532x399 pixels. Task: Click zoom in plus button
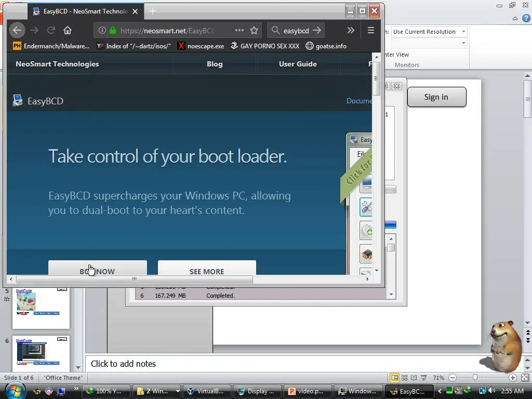coord(513,378)
